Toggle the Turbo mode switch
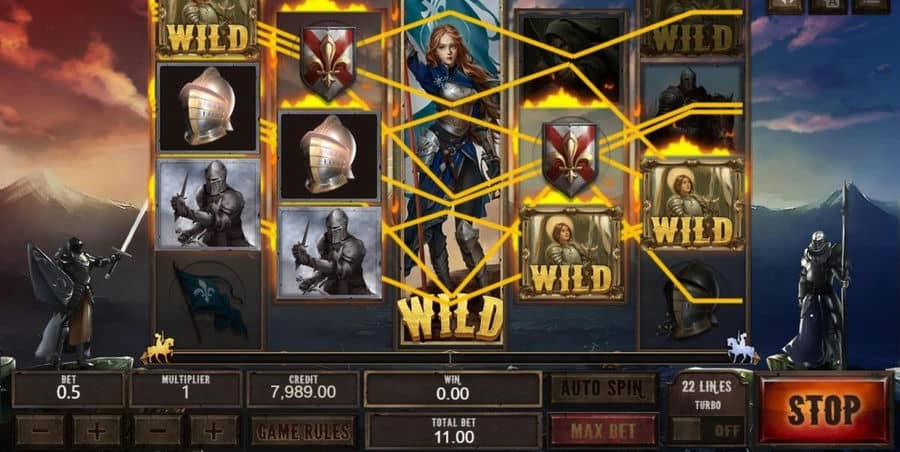 coord(707,430)
